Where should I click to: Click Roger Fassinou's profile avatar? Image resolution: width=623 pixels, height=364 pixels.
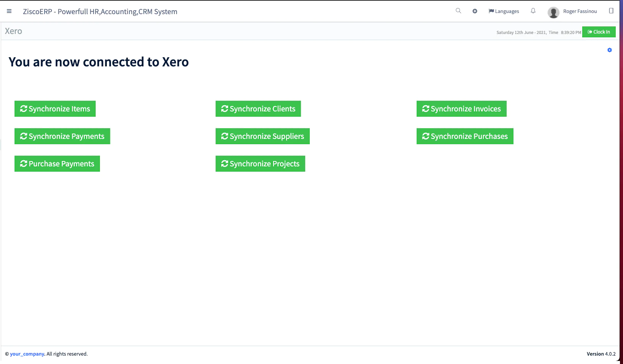click(x=553, y=12)
